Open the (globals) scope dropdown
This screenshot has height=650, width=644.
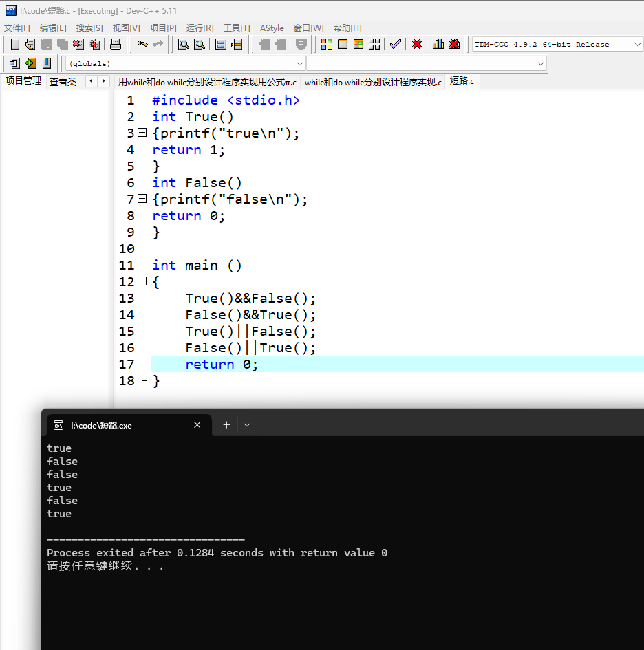[299, 64]
